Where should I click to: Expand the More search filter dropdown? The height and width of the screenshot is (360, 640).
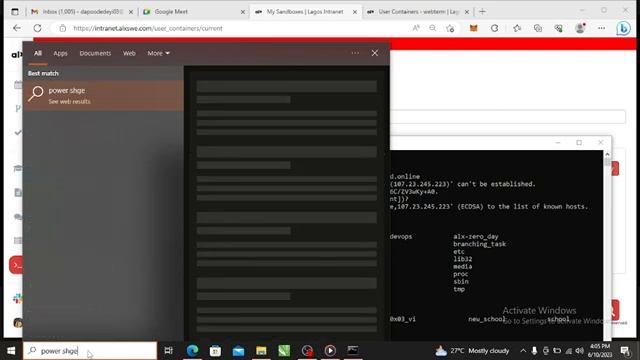point(158,53)
